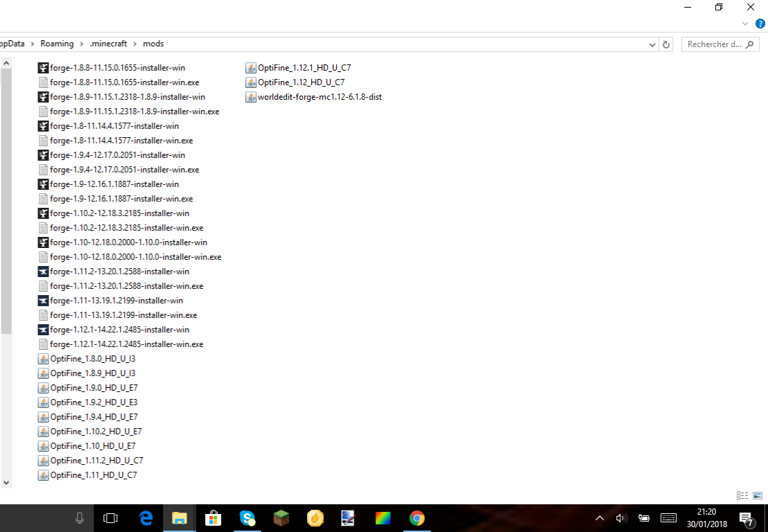
Task: Click the forge-1.12.1-14.22.1.2485-installer-win.exe document icon
Action: pyautogui.click(x=43, y=344)
